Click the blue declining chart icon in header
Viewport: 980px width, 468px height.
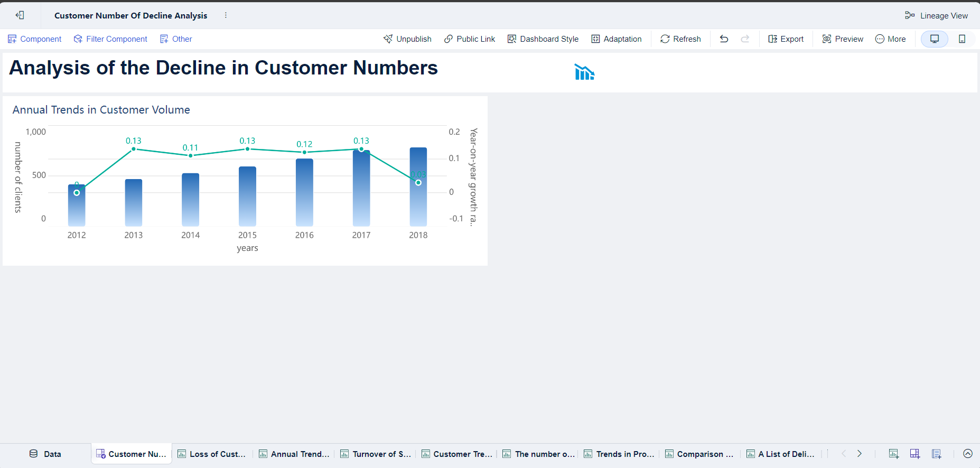[584, 72]
